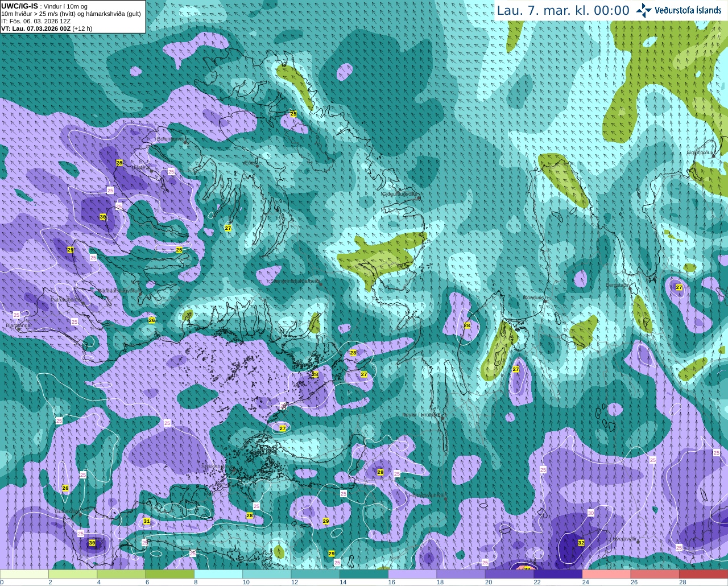Click the '10m hviður > 25 m/s' description line
Image resolution: width=728 pixels, height=586 pixels.
pyautogui.click(x=71, y=14)
